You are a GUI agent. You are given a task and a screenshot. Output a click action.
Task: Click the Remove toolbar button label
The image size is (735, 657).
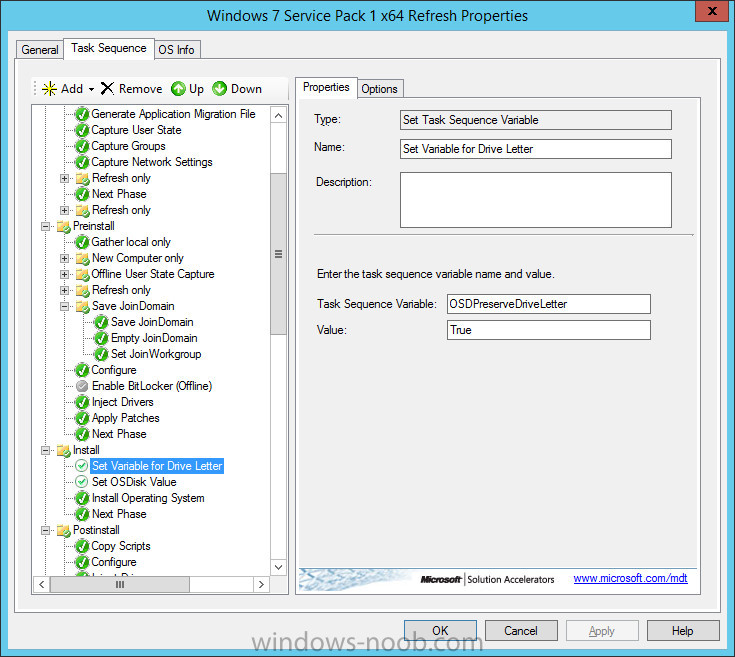click(x=141, y=89)
